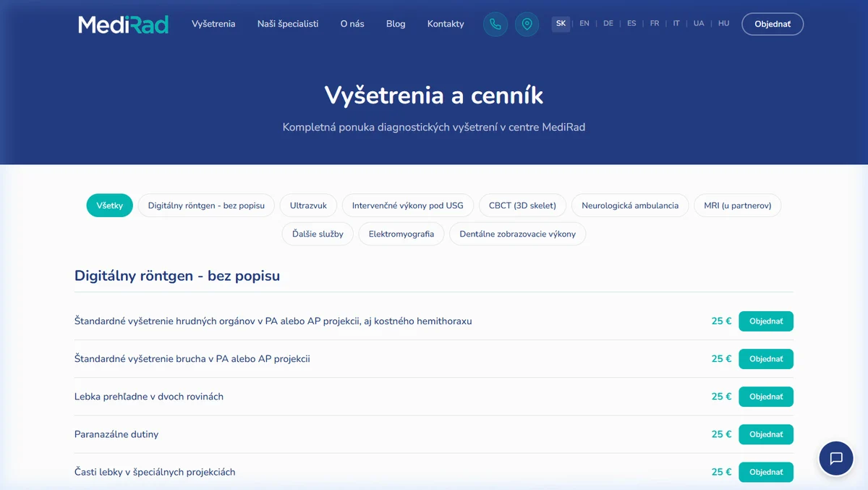
Task: Switch language to UA
Action: (699, 24)
